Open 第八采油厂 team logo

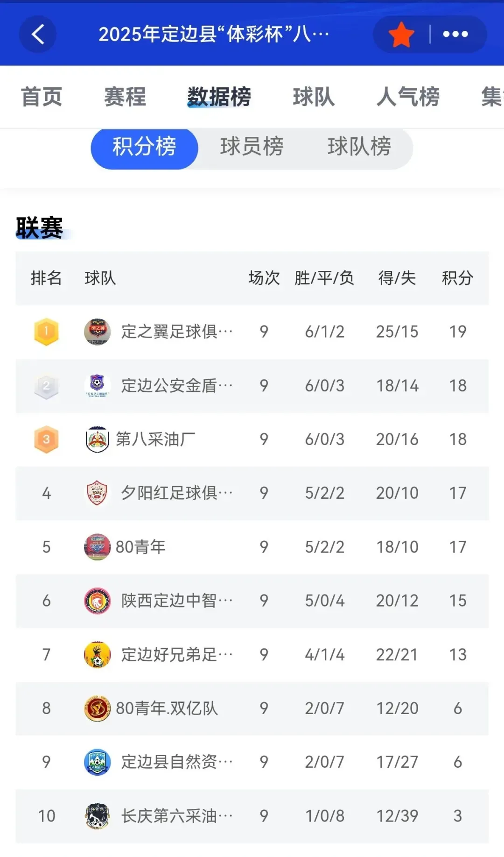pyautogui.click(x=97, y=439)
